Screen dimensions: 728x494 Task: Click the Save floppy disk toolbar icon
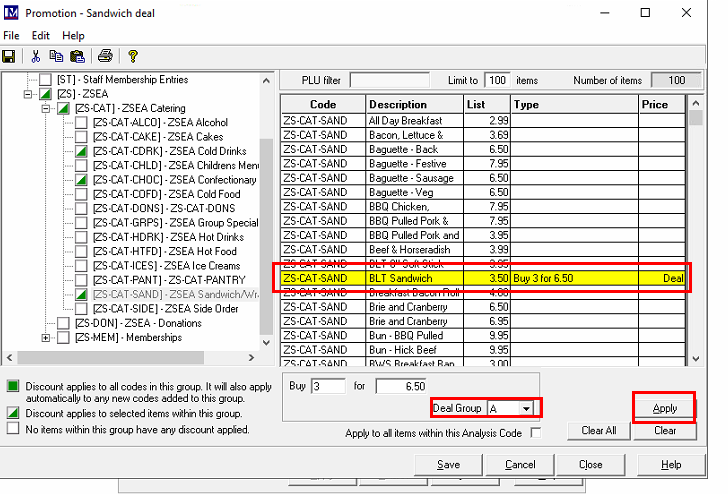(x=8, y=57)
